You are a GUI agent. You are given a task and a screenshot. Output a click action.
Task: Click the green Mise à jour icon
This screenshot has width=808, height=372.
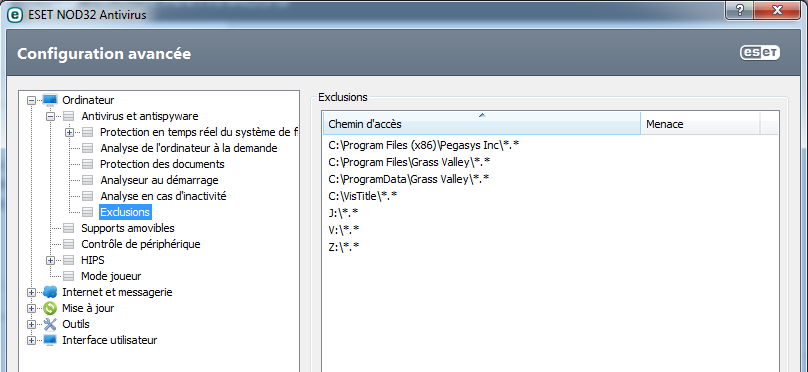click(50, 308)
